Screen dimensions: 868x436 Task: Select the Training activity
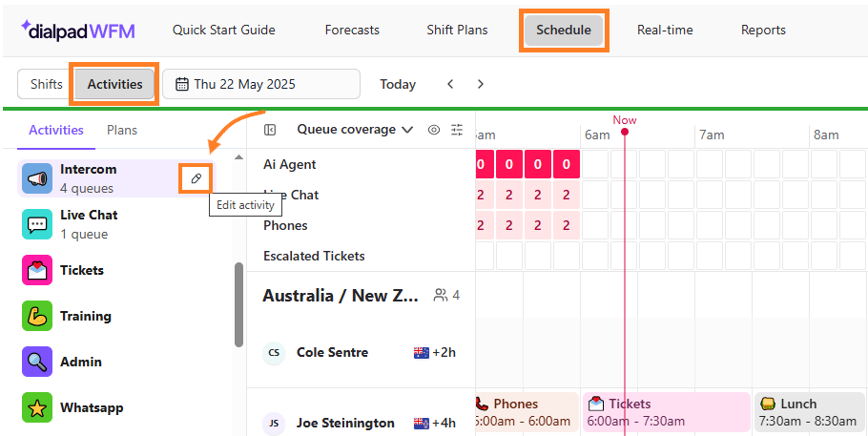pos(116,316)
